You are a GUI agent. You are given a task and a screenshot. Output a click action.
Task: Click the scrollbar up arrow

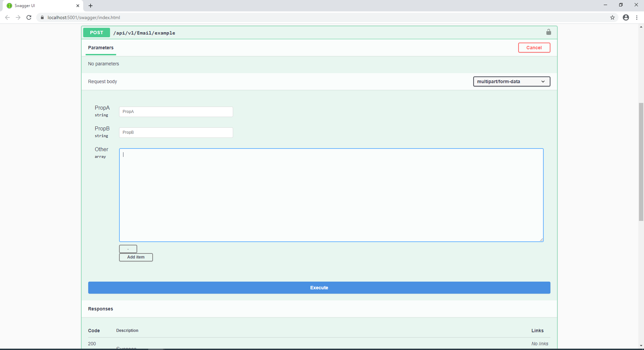641,26
